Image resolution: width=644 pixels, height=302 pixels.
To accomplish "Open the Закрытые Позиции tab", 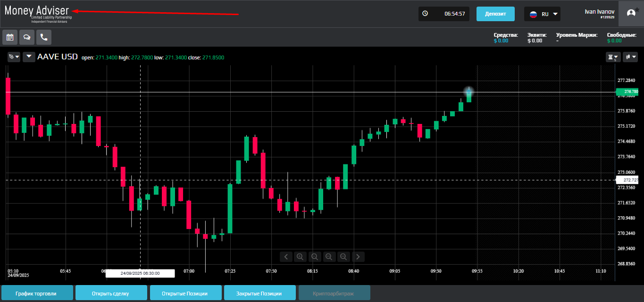I will point(259,293).
